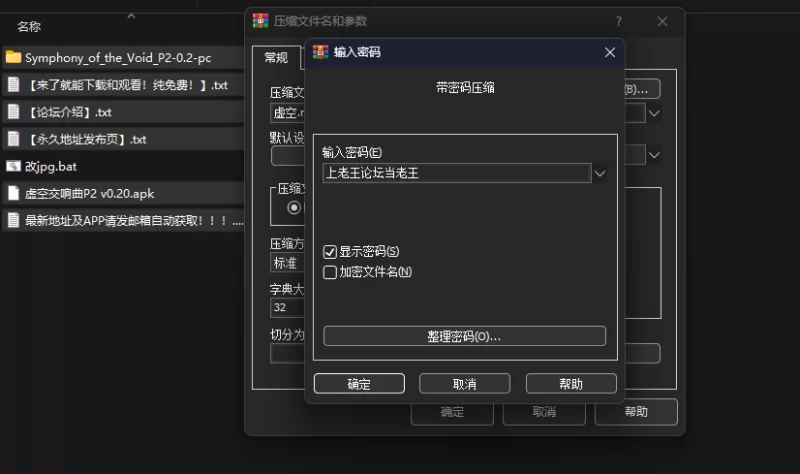Select file name 【论坛介绍】.txt
The width and height of the screenshot is (800, 474).
coord(68,112)
